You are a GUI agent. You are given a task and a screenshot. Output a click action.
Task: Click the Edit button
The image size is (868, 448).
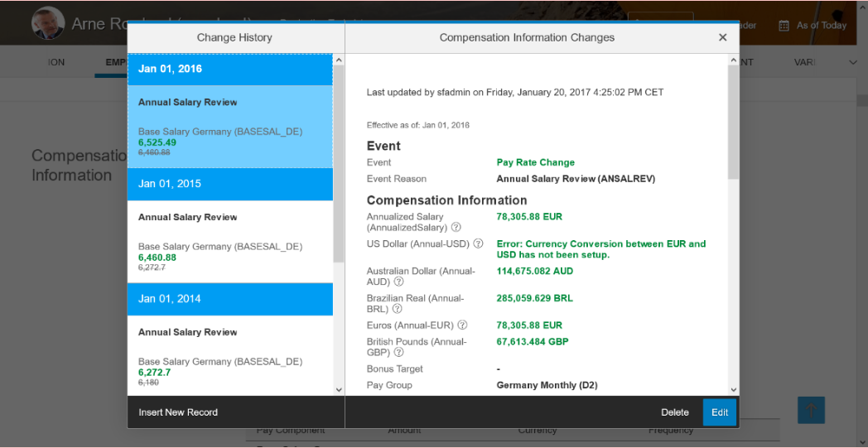point(720,412)
